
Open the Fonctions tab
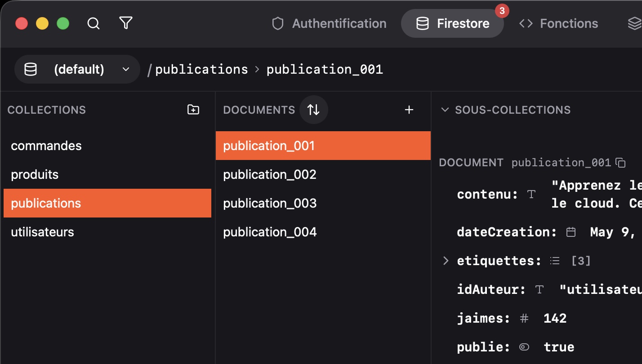click(x=558, y=23)
